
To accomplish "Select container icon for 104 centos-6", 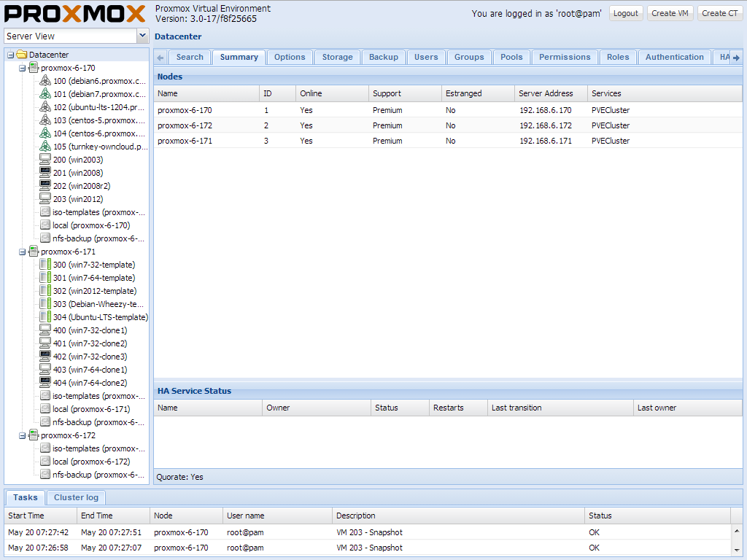I will click(x=45, y=133).
